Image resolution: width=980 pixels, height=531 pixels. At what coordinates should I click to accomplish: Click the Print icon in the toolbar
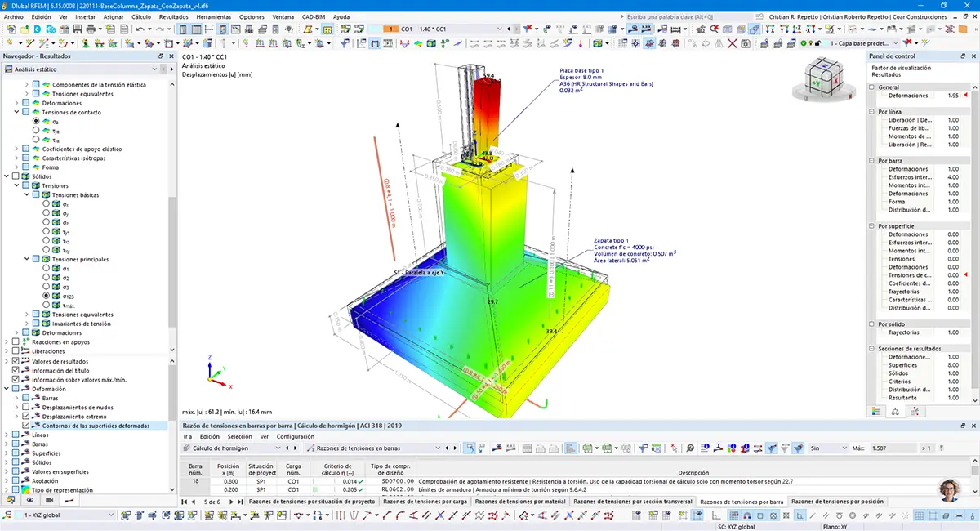pos(91,29)
